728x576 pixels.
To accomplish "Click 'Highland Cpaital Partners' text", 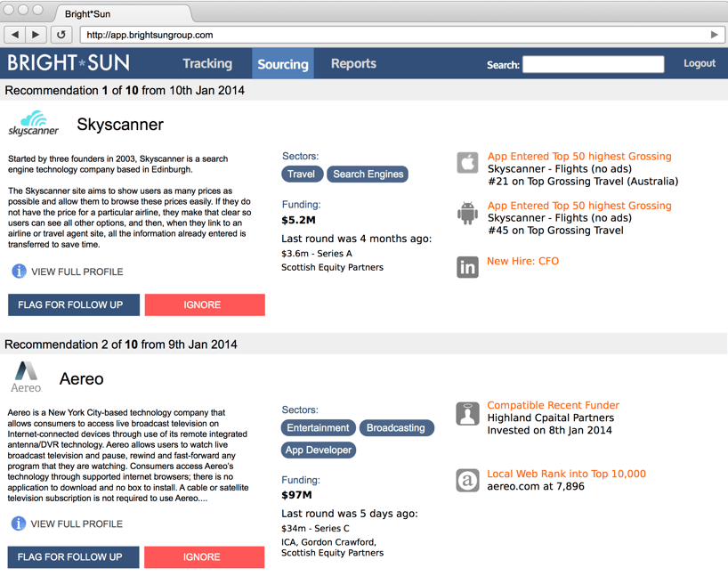I will [551, 418].
